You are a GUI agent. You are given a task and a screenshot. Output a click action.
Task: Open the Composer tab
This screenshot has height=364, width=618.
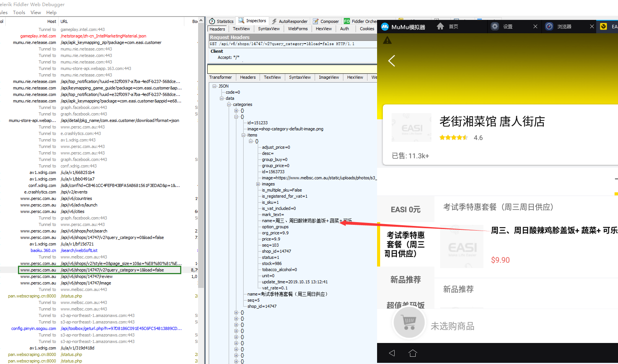(326, 21)
